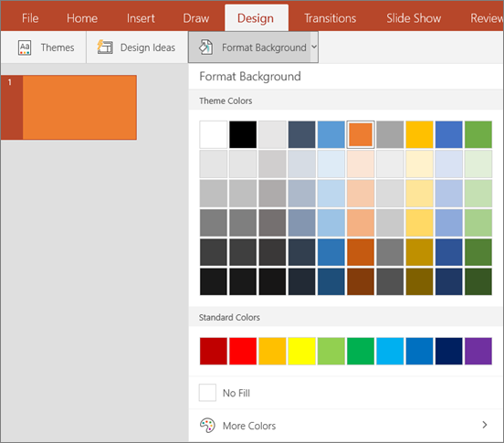
Task: Click the Themes icon
Action: coord(25,47)
